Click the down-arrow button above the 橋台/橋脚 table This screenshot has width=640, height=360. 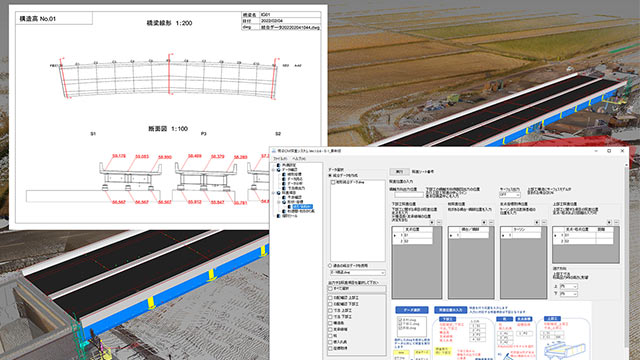(484, 222)
